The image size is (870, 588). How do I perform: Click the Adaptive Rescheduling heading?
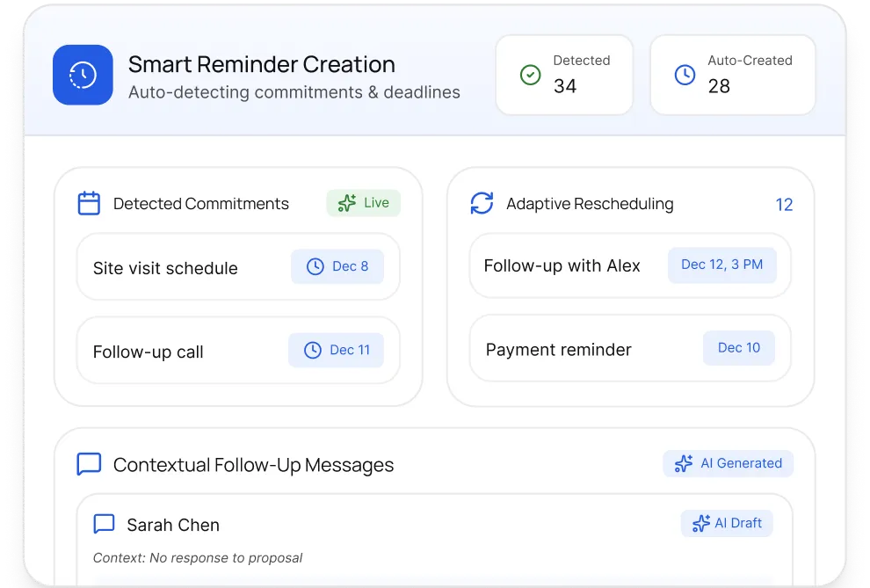(x=590, y=204)
